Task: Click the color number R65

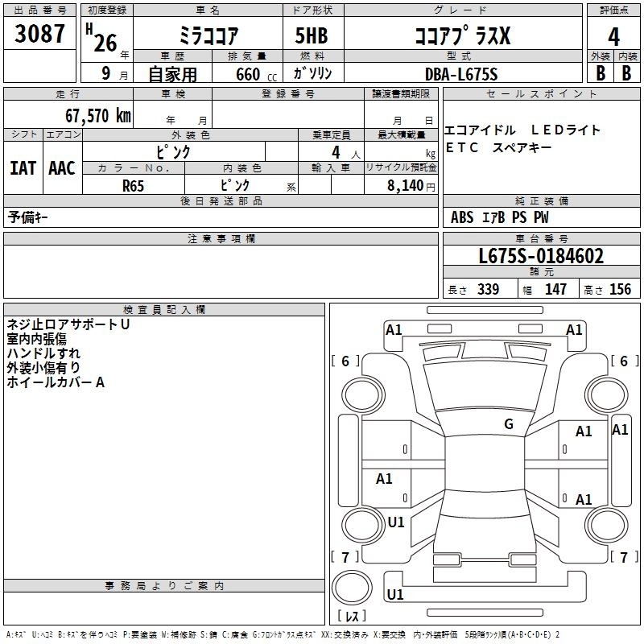Action: [x=133, y=184]
